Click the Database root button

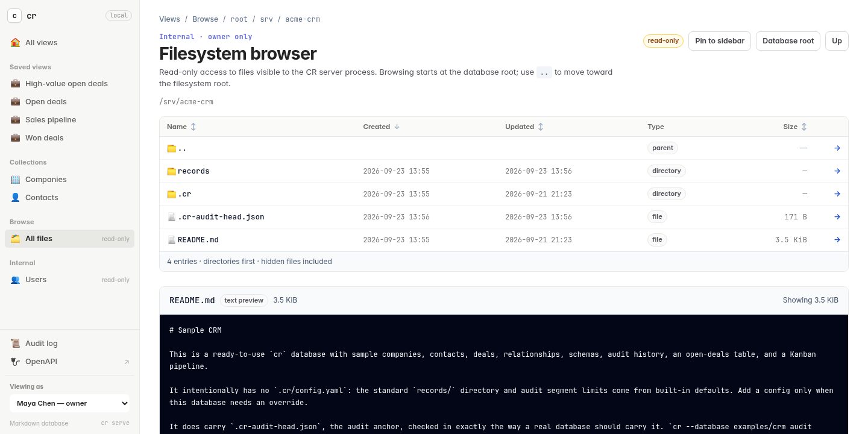click(x=788, y=41)
